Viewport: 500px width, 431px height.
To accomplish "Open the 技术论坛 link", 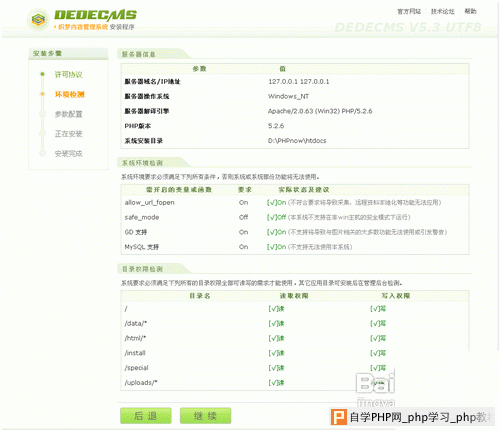I will click(x=443, y=11).
